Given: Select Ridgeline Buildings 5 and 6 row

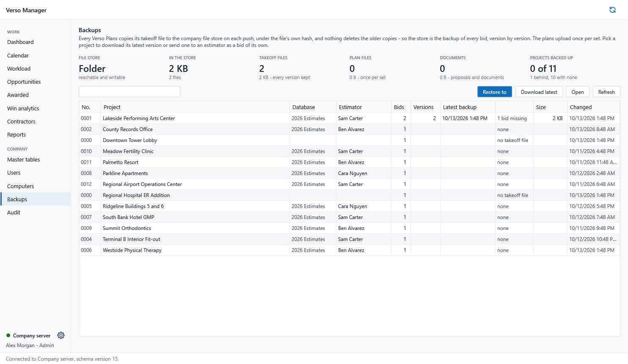Looking at the screenshot, I should coord(349,206).
